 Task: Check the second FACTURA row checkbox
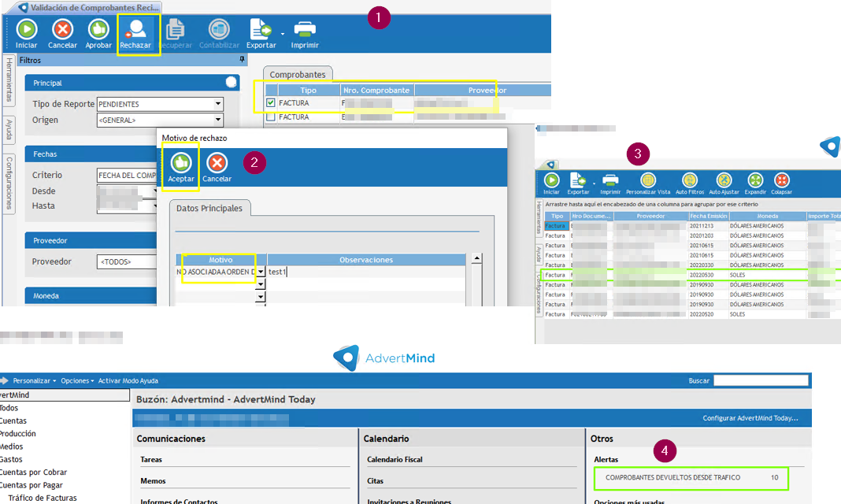(x=271, y=117)
